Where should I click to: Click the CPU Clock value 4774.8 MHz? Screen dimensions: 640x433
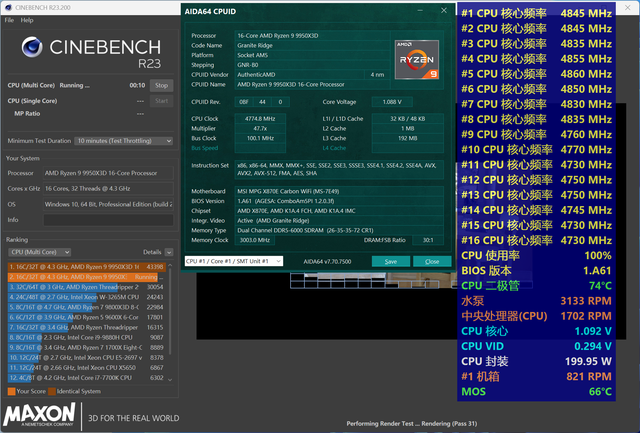[x=260, y=119]
